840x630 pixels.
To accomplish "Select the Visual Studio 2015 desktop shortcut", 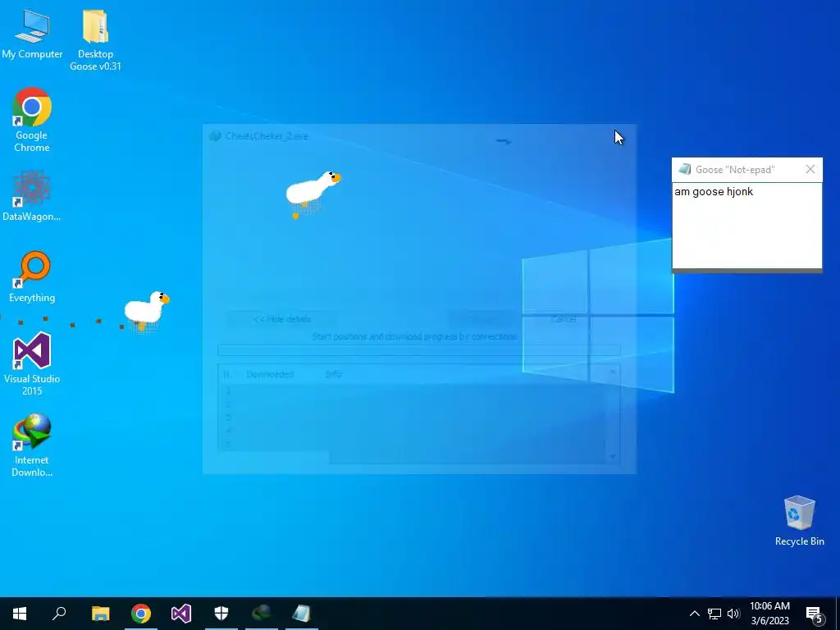I will pyautogui.click(x=32, y=364).
